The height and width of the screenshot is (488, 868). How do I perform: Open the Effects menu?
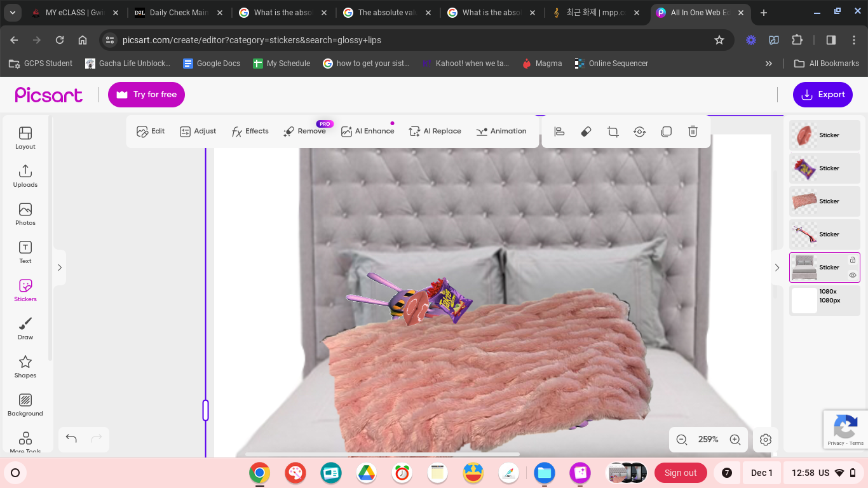(x=250, y=131)
